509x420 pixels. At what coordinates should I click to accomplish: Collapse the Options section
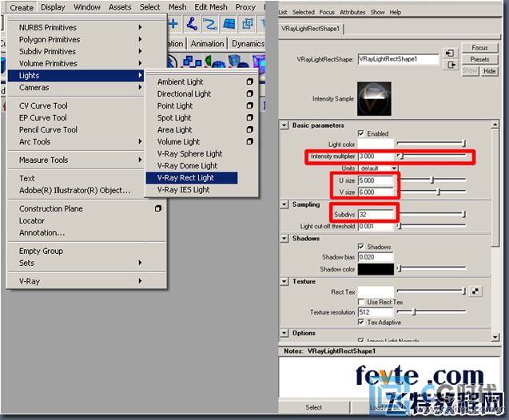(x=284, y=333)
